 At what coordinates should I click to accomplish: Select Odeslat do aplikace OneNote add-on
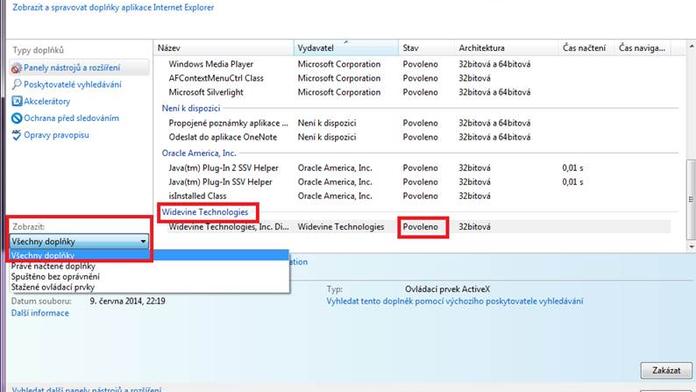[x=223, y=137]
